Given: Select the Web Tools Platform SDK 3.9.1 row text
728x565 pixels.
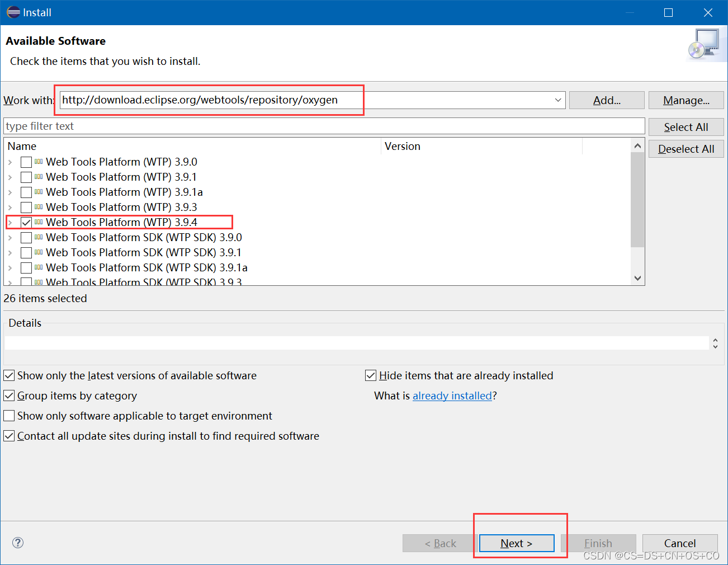Looking at the screenshot, I should pyautogui.click(x=144, y=252).
